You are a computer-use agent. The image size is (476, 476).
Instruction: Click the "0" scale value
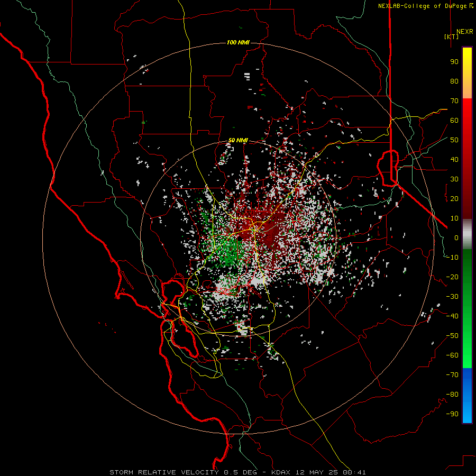[x=456, y=238]
